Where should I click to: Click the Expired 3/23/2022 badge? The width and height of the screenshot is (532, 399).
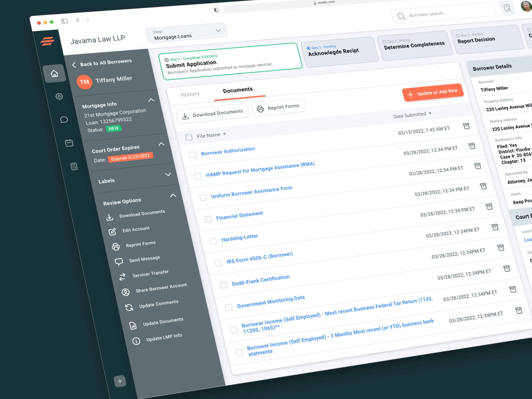tap(131, 157)
